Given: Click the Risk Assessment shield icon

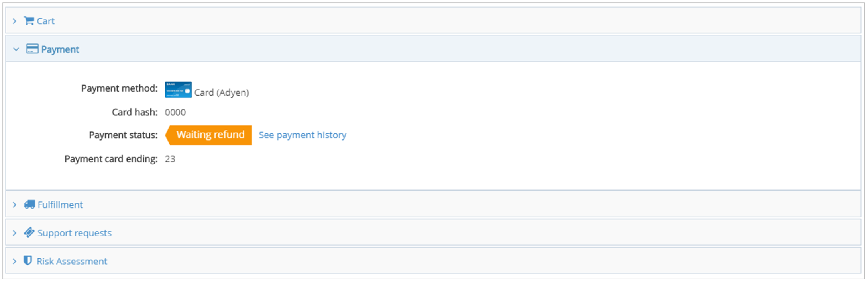Looking at the screenshot, I should [27, 261].
